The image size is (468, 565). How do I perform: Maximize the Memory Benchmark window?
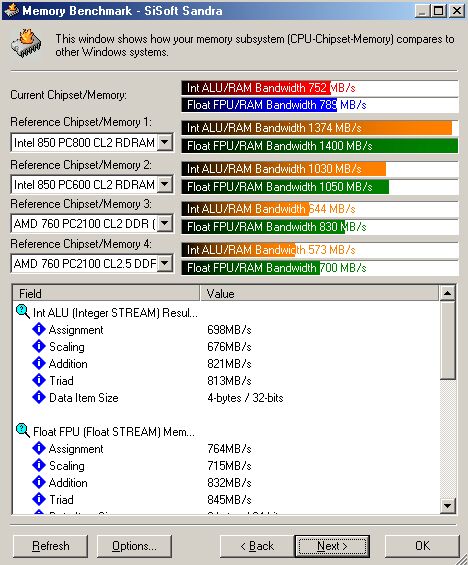[438, 10]
